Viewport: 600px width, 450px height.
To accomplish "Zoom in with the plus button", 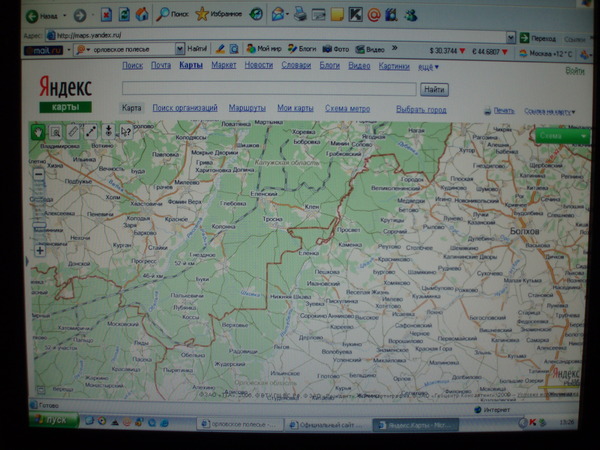I will tap(39, 250).
